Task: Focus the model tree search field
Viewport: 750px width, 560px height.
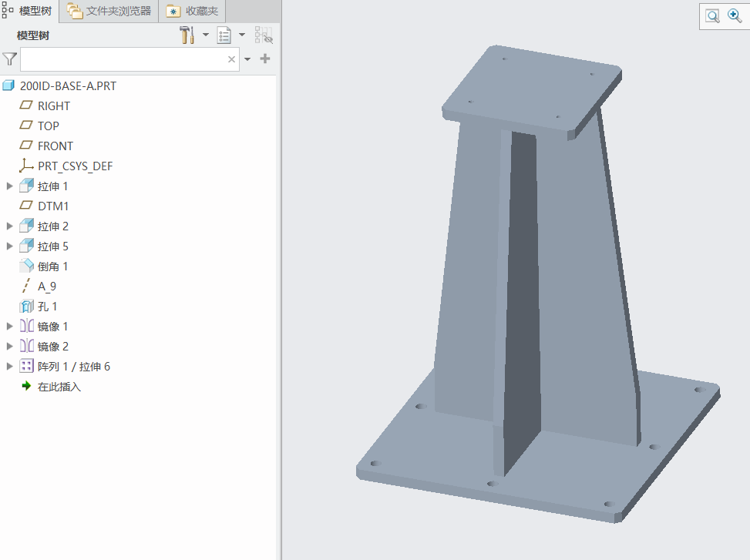Action: 129,59
